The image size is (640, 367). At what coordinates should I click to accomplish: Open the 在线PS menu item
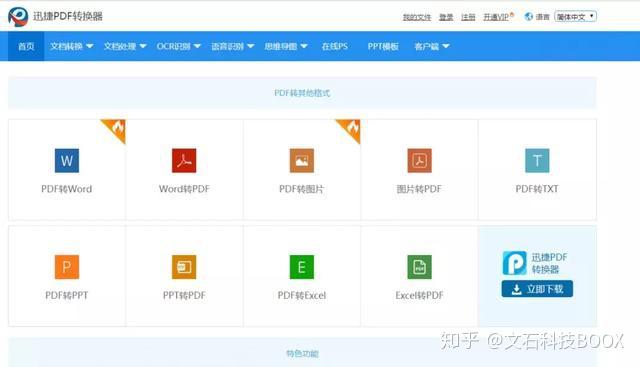click(335, 46)
